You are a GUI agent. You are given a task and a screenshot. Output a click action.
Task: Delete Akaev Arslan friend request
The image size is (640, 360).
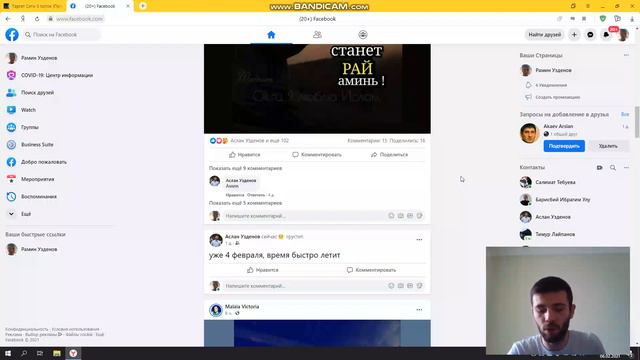608,146
